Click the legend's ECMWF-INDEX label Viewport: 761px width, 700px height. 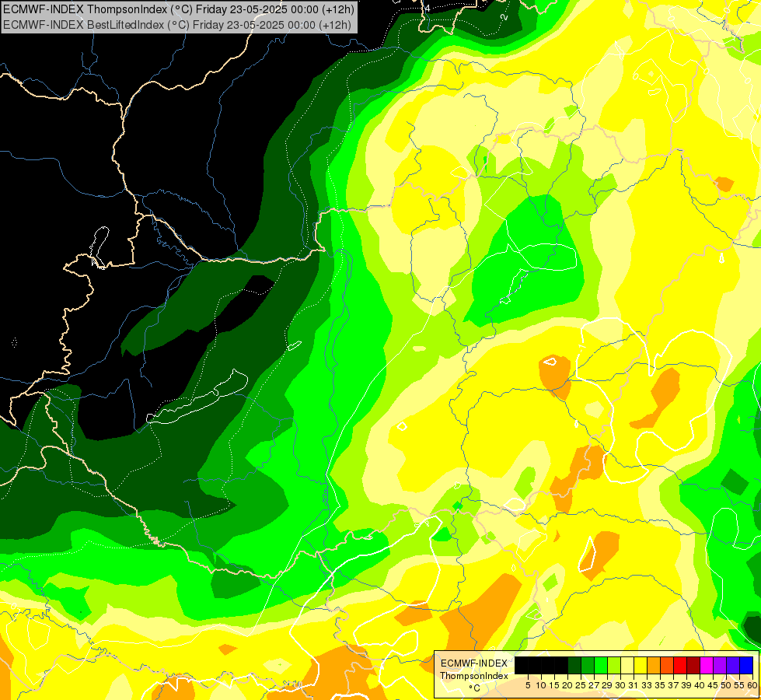[x=474, y=663]
